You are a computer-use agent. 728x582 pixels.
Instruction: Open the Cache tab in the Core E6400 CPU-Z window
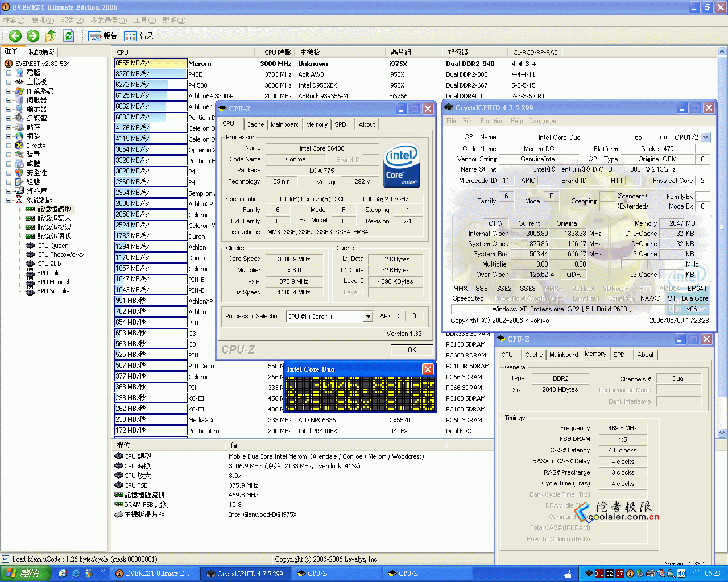tap(255, 124)
